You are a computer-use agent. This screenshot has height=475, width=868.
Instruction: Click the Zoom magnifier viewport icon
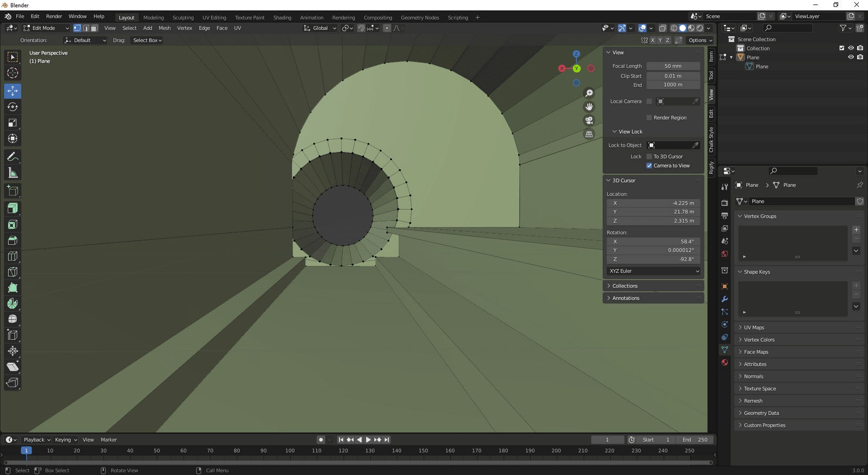click(589, 93)
